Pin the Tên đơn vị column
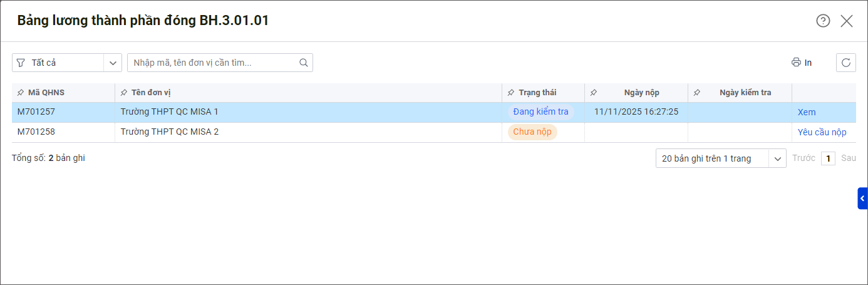The image size is (868, 285). pos(123,93)
